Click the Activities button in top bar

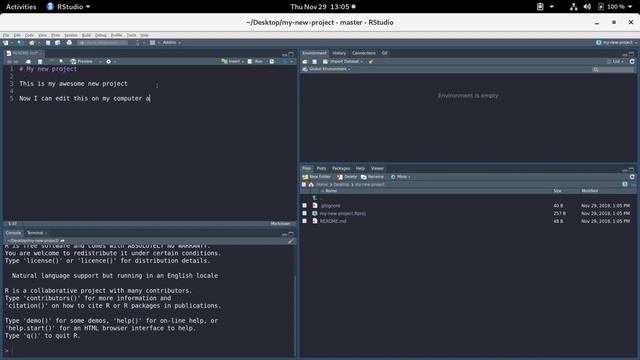point(21,7)
